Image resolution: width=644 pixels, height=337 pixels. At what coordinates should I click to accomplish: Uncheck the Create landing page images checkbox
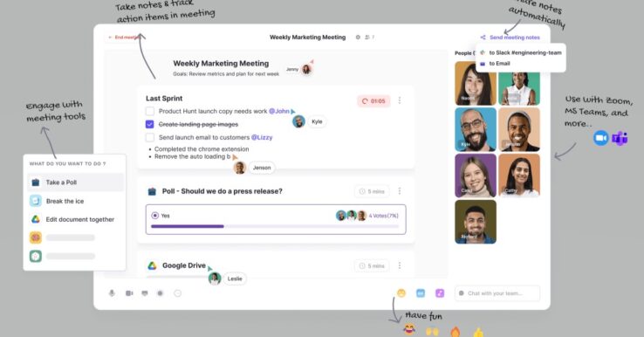[x=150, y=124]
